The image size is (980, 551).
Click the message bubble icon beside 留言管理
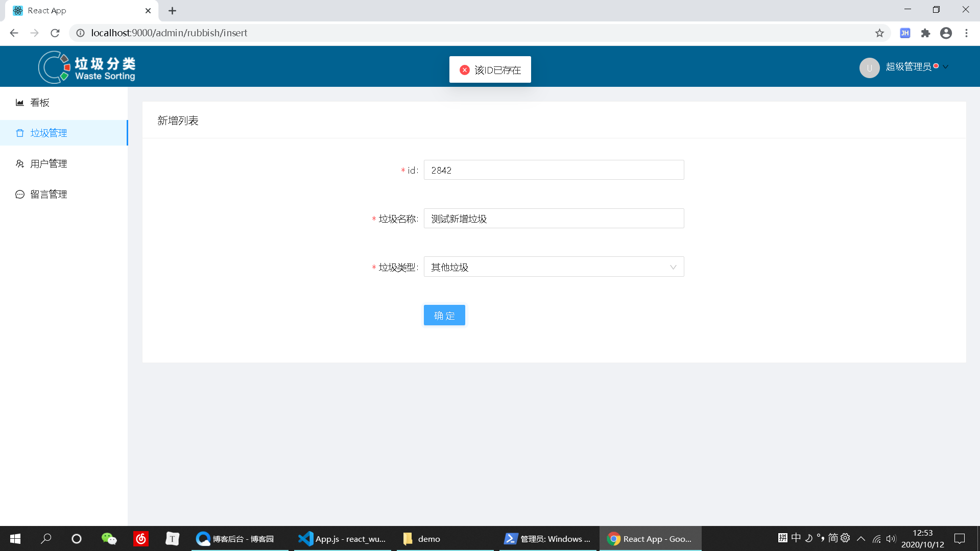click(x=20, y=195)
